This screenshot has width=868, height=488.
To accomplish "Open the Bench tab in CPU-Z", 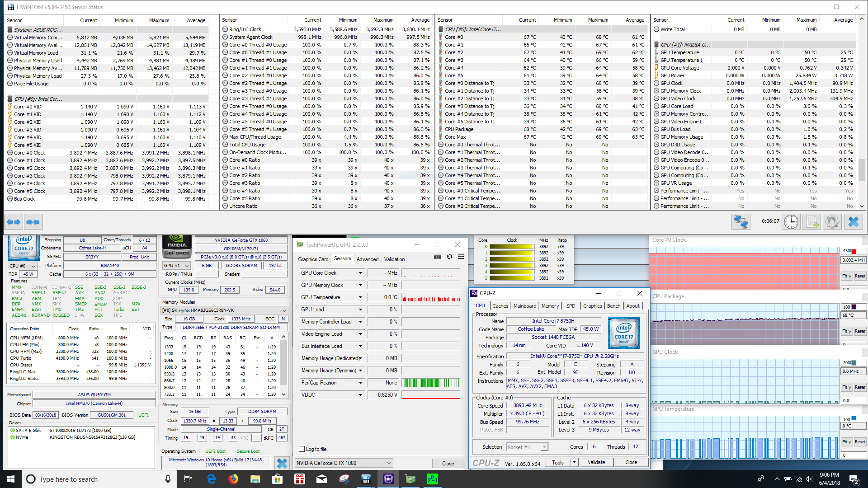I will coord(613,306).
